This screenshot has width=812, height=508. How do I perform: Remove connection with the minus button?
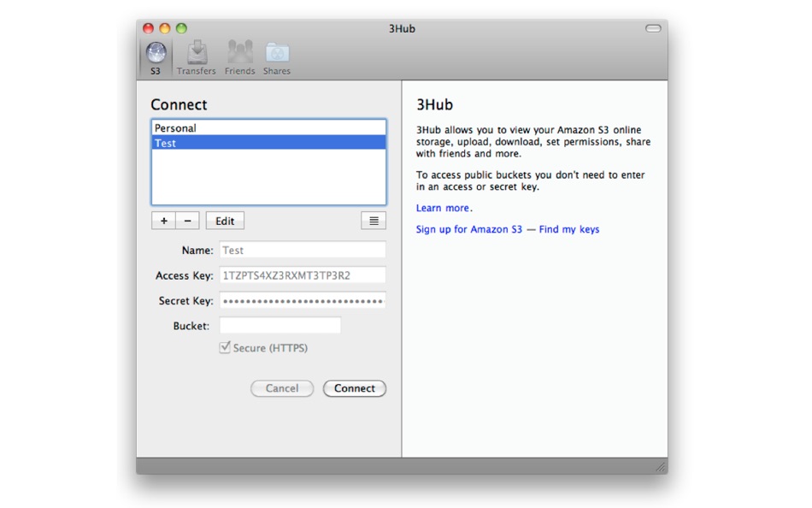[x=187, y=221]
